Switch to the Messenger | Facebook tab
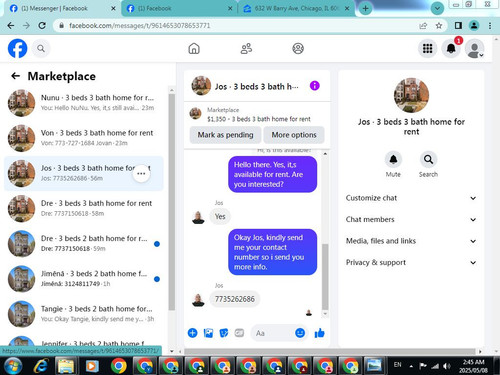 [x=61, y=8]
